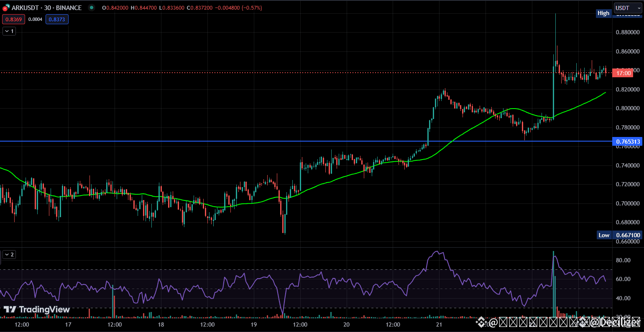Collapse the main chart pane using chevron 1
Viewport: 644px width, 332px height.
pos(9,31)
